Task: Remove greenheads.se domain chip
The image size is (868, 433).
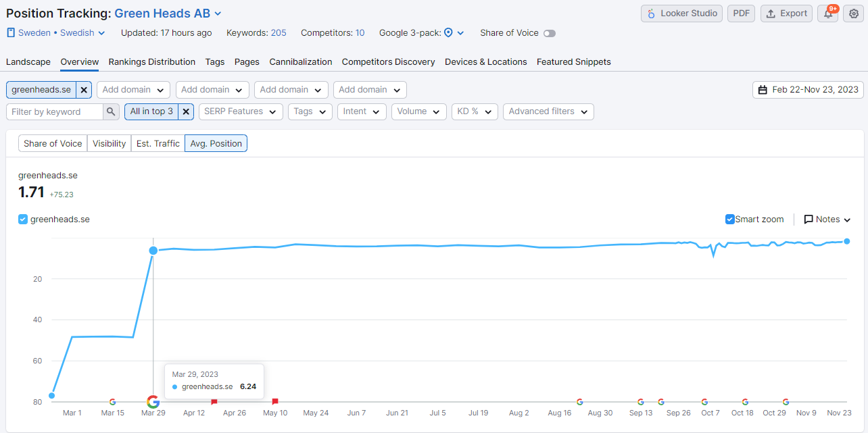Action: (84, 90)
